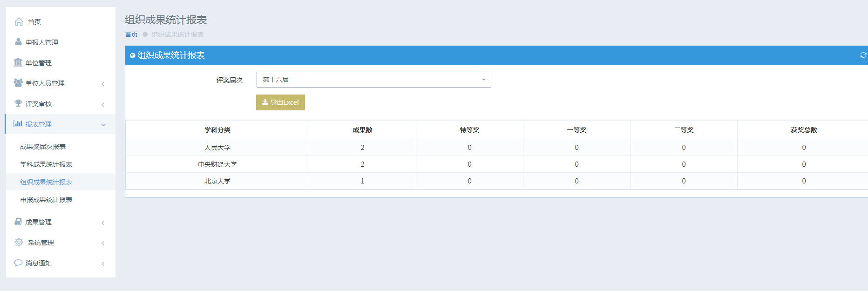
Task: Expand the 评奖审核 chevron
Action: coord(103,104)
